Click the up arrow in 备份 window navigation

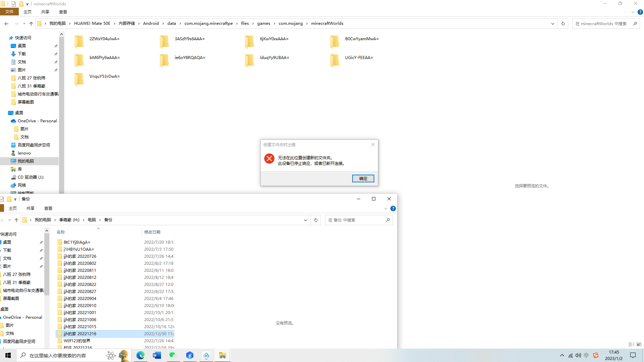click(x=16, y=220)
